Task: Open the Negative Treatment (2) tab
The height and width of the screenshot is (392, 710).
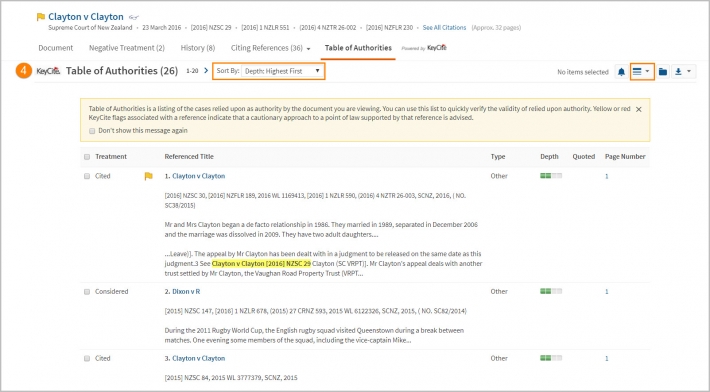Action: (127, 48)
